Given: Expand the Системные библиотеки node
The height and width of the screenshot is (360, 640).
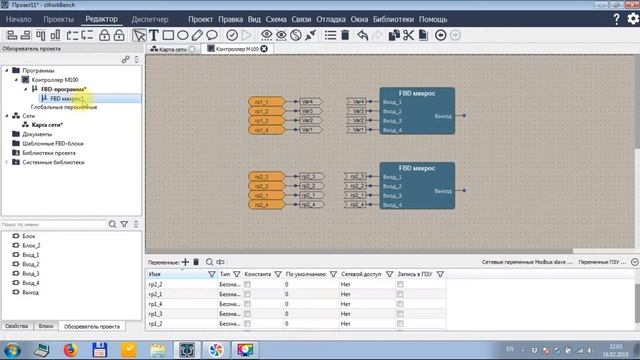Looking at the screenshot, I should [7, 162].
